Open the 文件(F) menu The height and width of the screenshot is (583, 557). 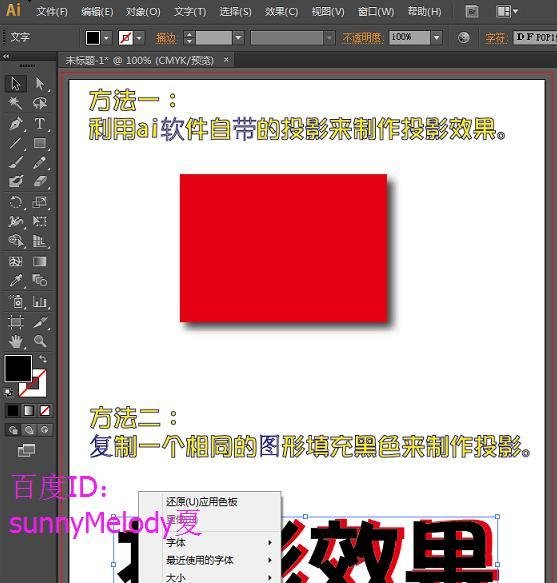(52, 12)
